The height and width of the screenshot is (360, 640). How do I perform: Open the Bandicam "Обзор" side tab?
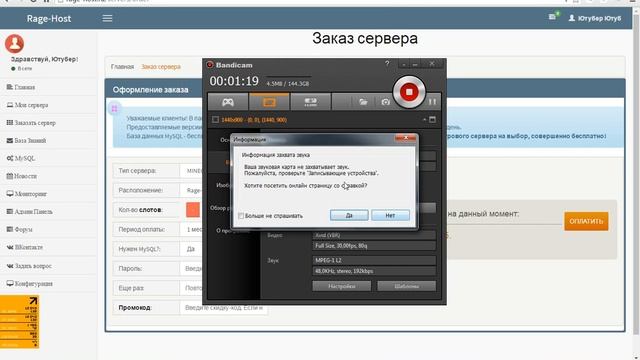click(219, 208)
